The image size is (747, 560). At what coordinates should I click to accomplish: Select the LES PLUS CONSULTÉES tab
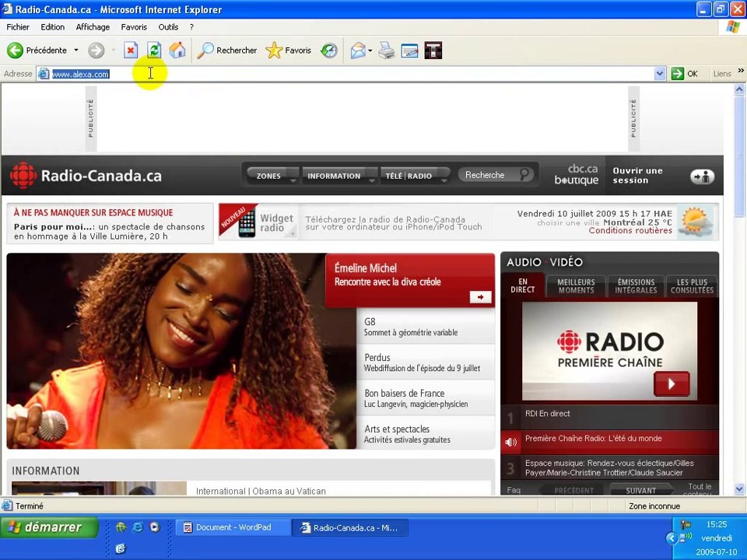692,286
